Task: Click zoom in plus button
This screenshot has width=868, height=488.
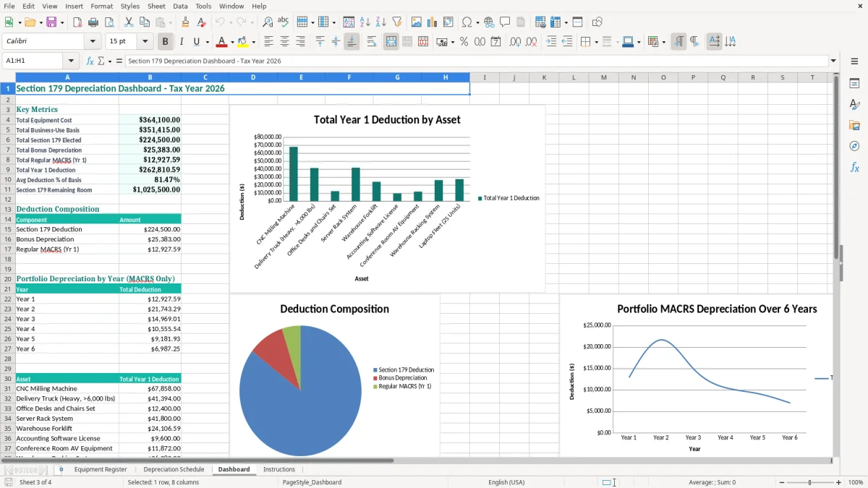Action: pyautogui.click(x=839, y=482)
